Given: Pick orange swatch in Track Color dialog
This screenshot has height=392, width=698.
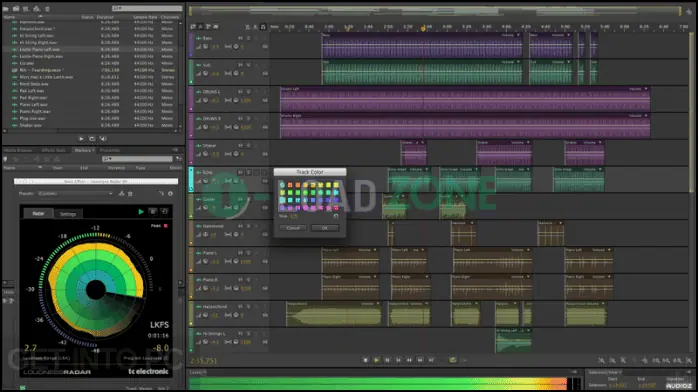Looking at the screenshot, I should (298, 185).
